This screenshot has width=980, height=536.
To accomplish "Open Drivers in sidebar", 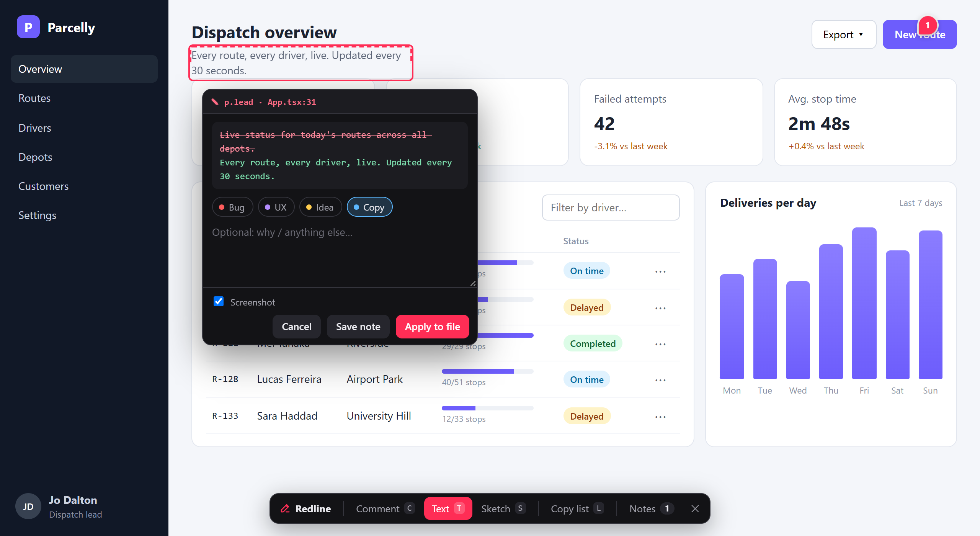I will pos(84,128).
